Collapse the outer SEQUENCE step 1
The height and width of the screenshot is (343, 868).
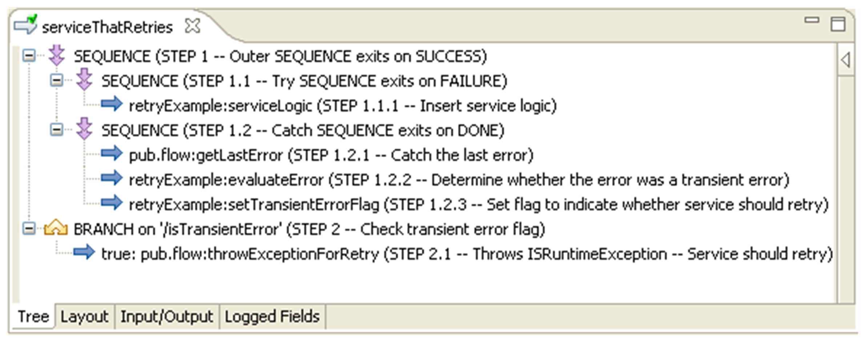(x=29, y=56)
